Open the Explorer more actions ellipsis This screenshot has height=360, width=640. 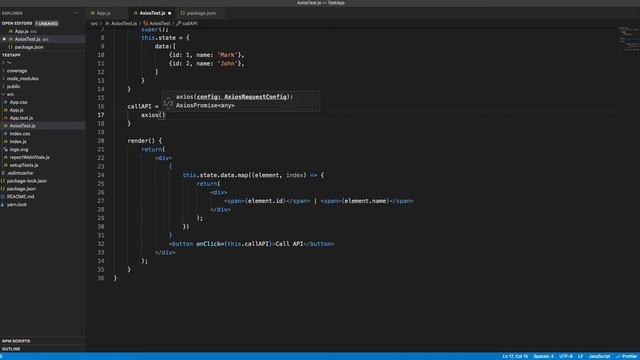(76, 13)
